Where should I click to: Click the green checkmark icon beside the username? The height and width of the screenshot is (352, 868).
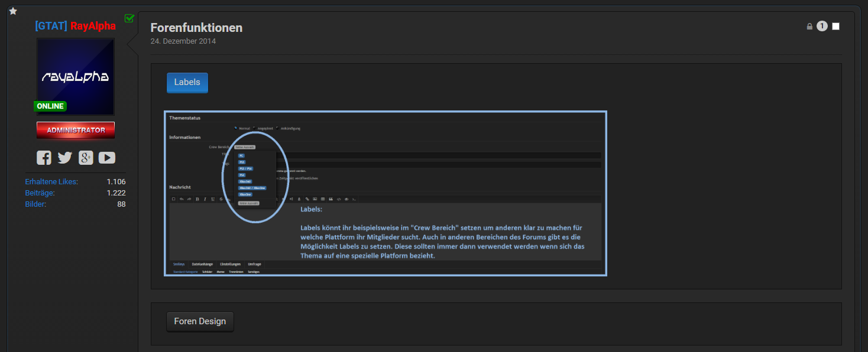[129, 18]
